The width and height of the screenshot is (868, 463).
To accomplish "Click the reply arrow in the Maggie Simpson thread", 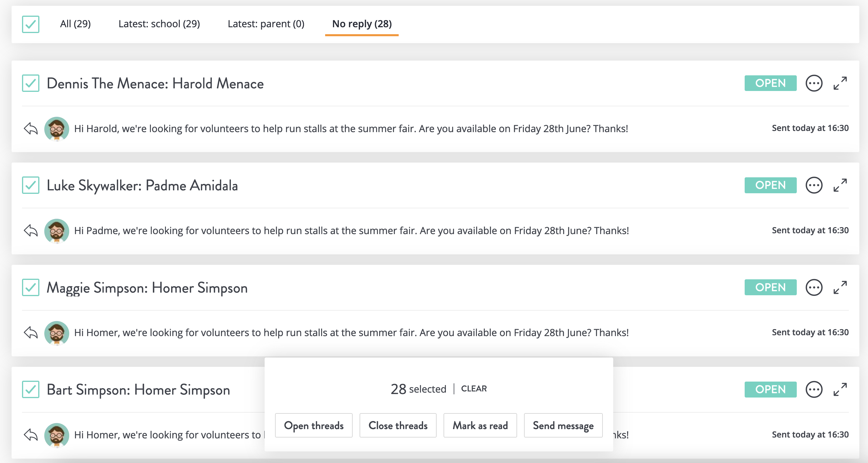I will click(x=31, y=333).
